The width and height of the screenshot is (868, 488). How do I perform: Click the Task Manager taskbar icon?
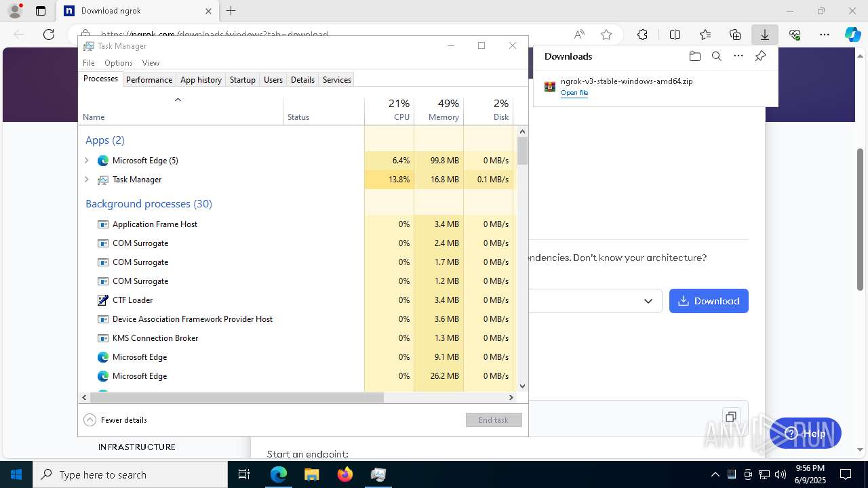coord(378,474)
